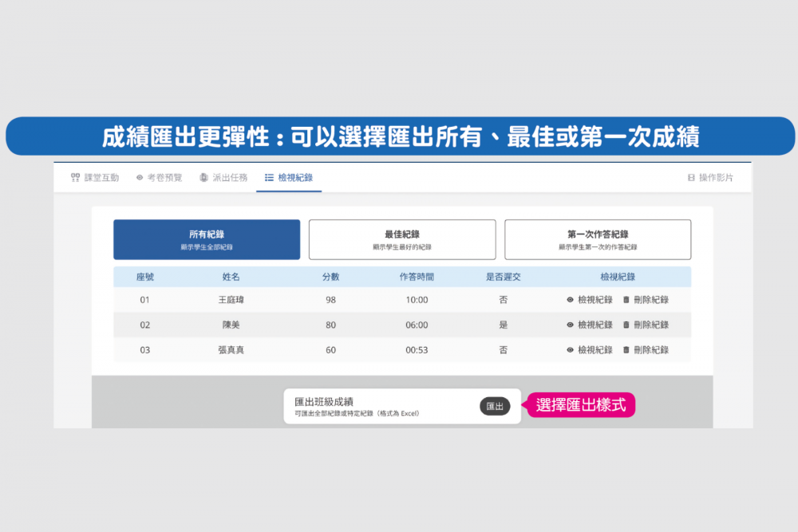Open the 考卷預覽 tab
The width and height of the screenshot is (798, 532).
pos(159,178)
